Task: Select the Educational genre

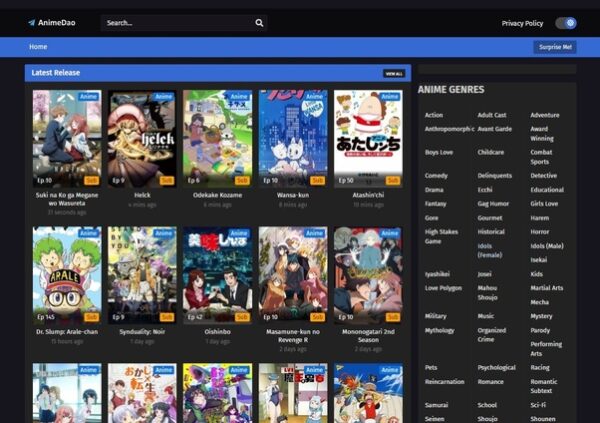Action: tap(547, 190)
